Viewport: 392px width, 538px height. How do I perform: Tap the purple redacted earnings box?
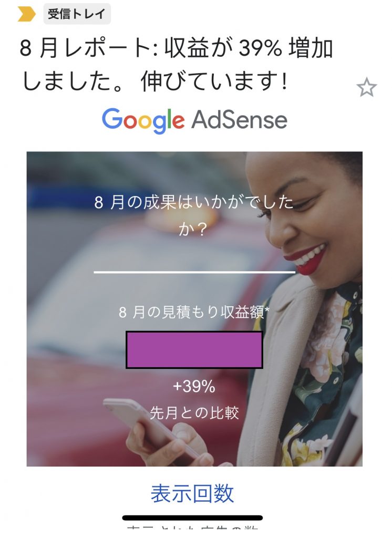(194, 349)
